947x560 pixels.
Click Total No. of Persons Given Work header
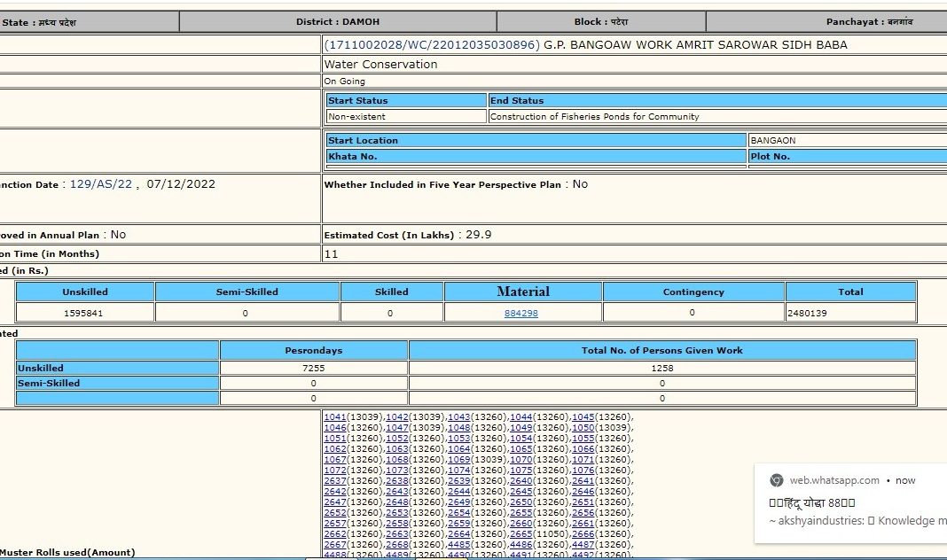(x=662, y=350)
